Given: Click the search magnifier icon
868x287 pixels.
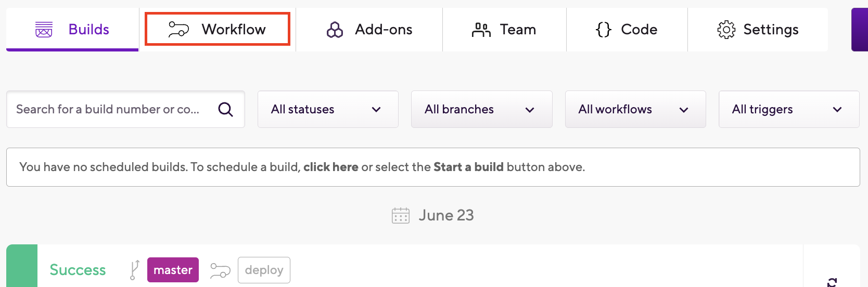Looking at the screenshot, I should [225, 109].
